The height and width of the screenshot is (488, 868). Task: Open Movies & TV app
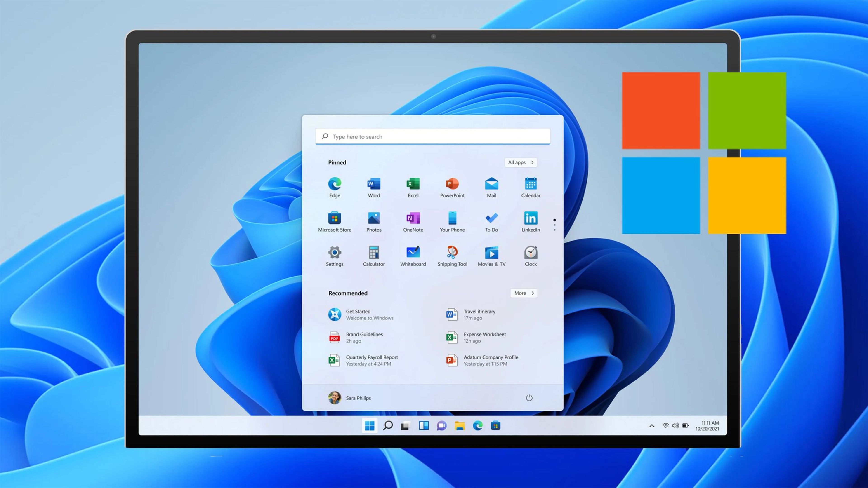click(x=491, y=256)
